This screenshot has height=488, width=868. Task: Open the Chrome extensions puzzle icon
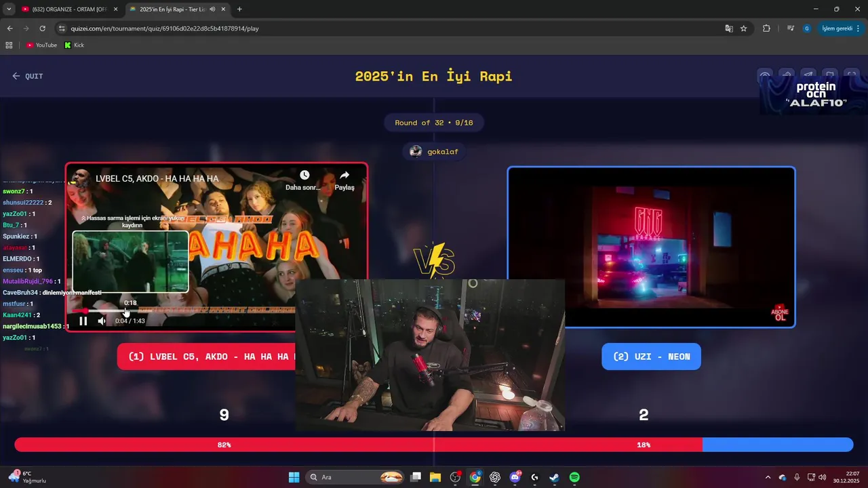pos(767,28)
